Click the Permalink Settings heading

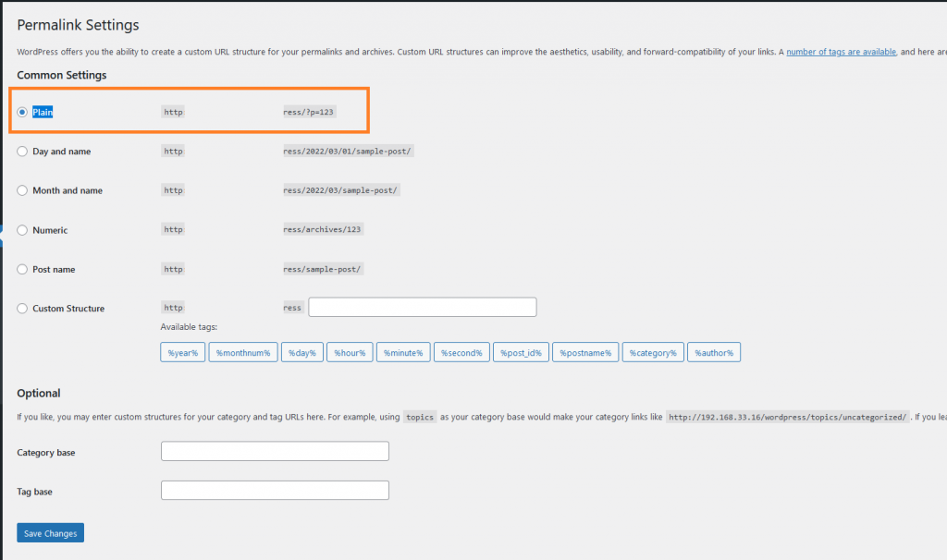click(78, 25)
